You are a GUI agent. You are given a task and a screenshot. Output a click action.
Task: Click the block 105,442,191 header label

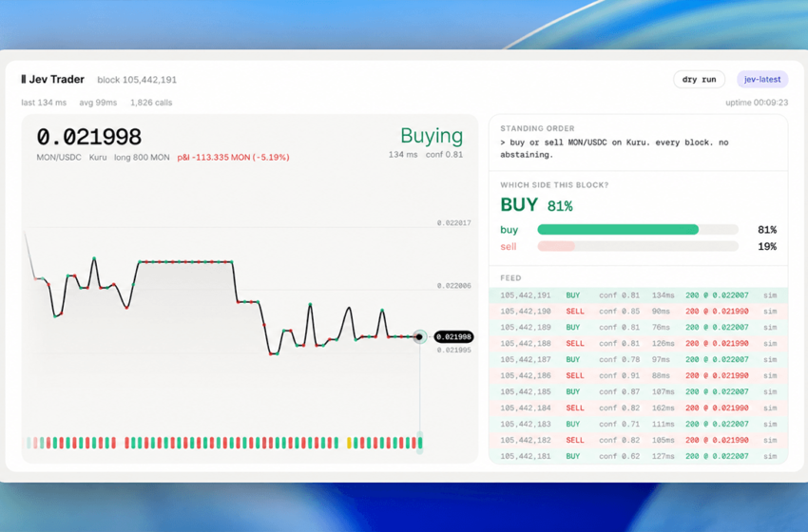137,80
